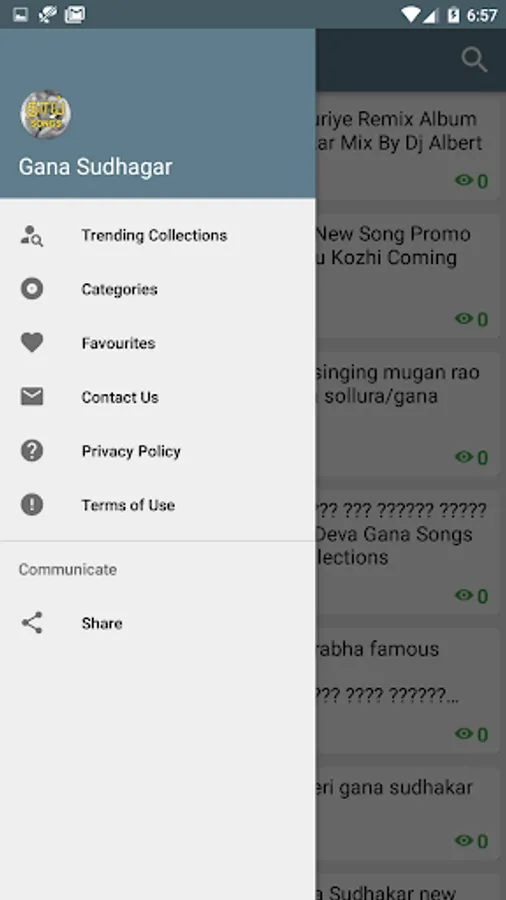Open the New Song Promo Kozhi card
This screenshot has height=900, width=506.
click(x=407, y=276)
